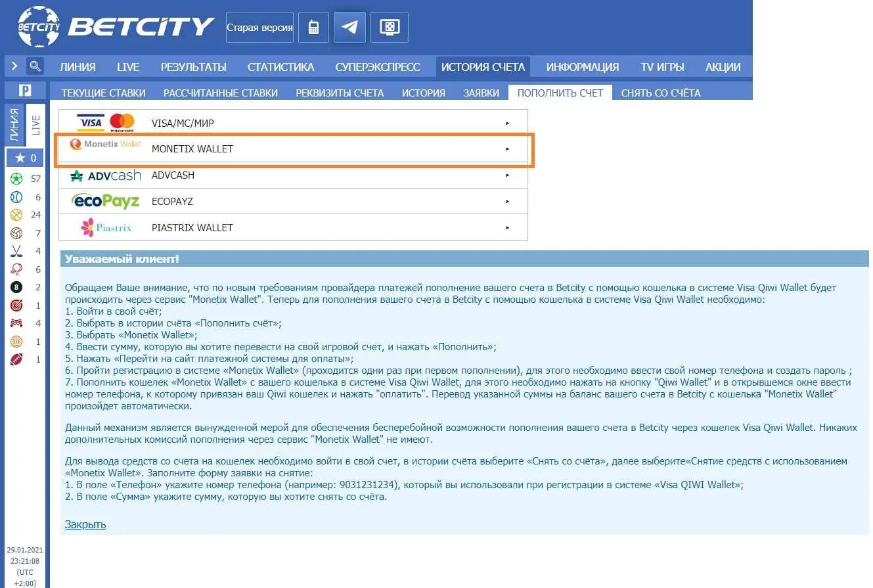Click PIASTRIX WALLET label text

[x=192, y=228]
